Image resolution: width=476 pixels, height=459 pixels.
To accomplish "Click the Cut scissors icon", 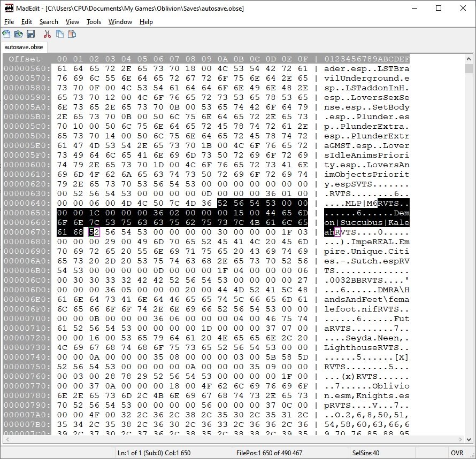I will click(47, 34).
